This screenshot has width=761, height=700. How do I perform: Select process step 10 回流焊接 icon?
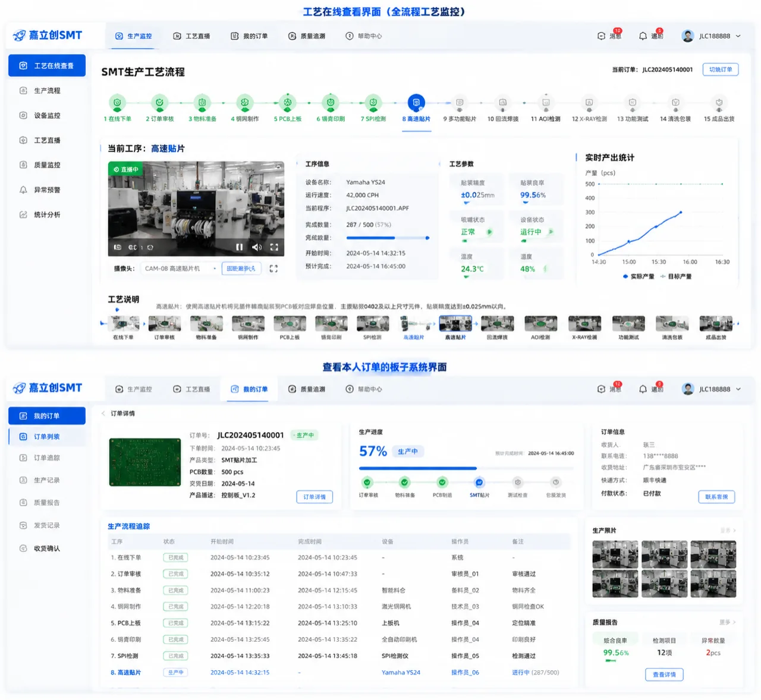coord(502,103)
